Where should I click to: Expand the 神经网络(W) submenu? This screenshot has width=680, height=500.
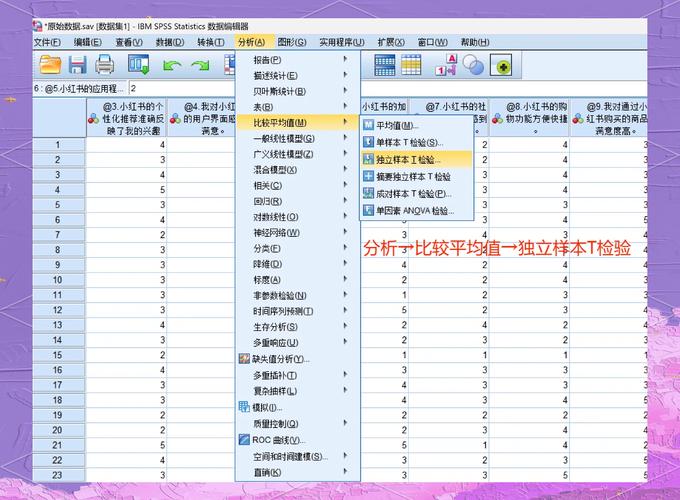point(298,232)
